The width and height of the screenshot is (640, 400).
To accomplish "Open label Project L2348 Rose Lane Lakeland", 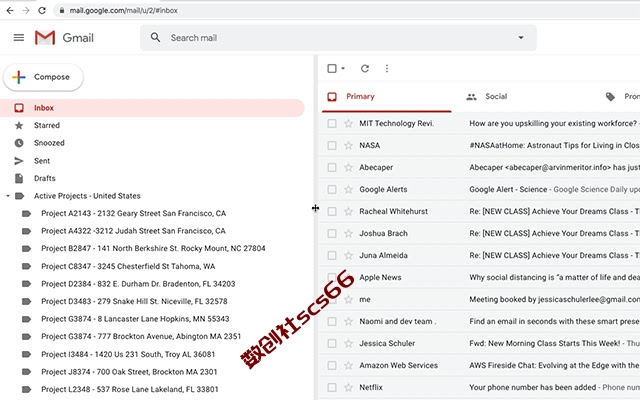I will tap(130, 389).
